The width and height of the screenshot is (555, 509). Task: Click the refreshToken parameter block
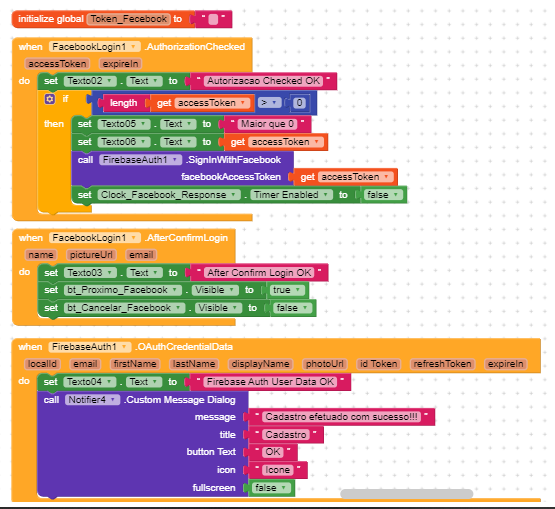[442, 364]
